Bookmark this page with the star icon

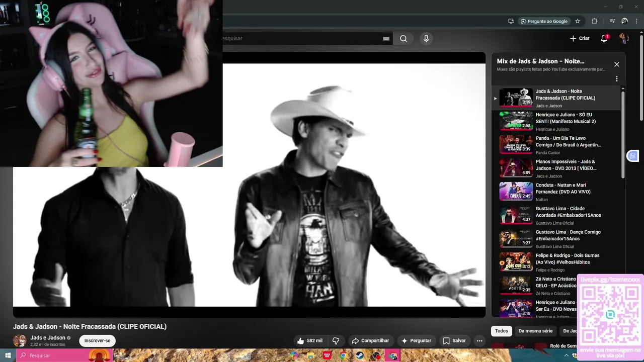click(x=578, y=21)
